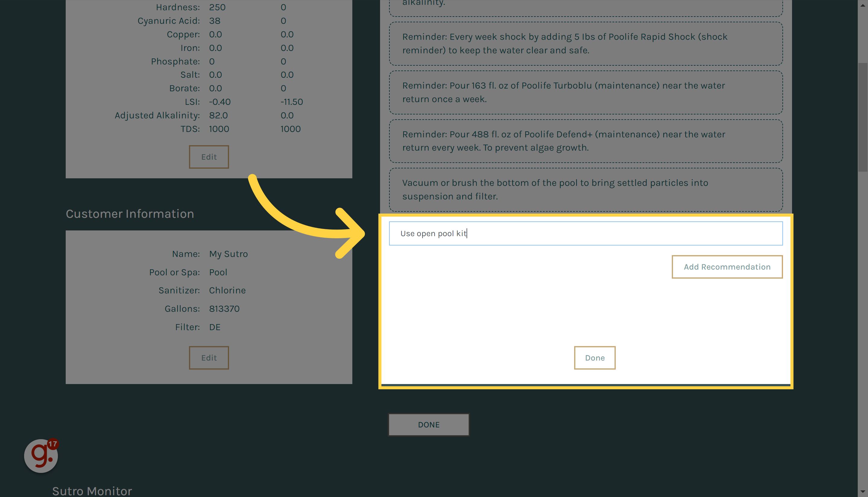Click the gray DONE button
Image resolution: width=868 pixels, height=497 pixels.
coord(429,424)
